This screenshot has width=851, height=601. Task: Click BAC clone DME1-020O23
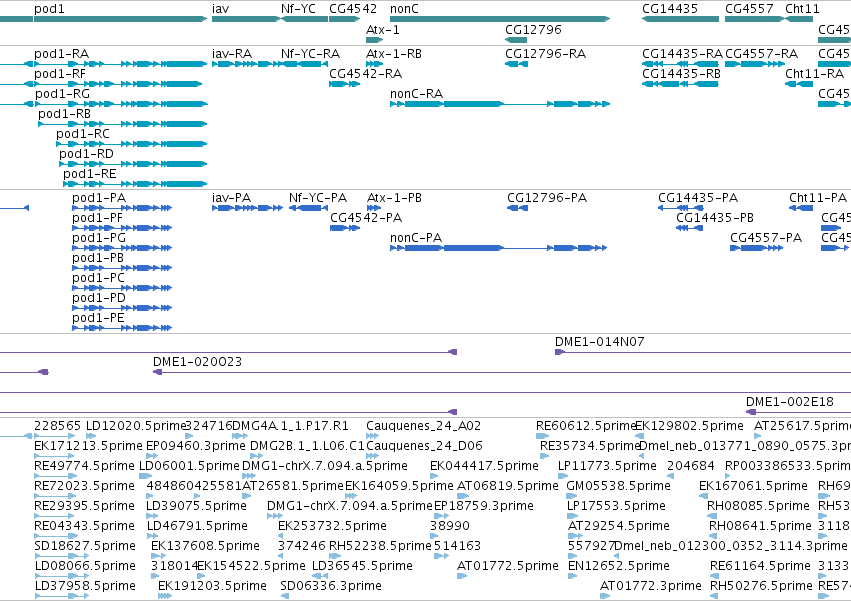[198, 362]
